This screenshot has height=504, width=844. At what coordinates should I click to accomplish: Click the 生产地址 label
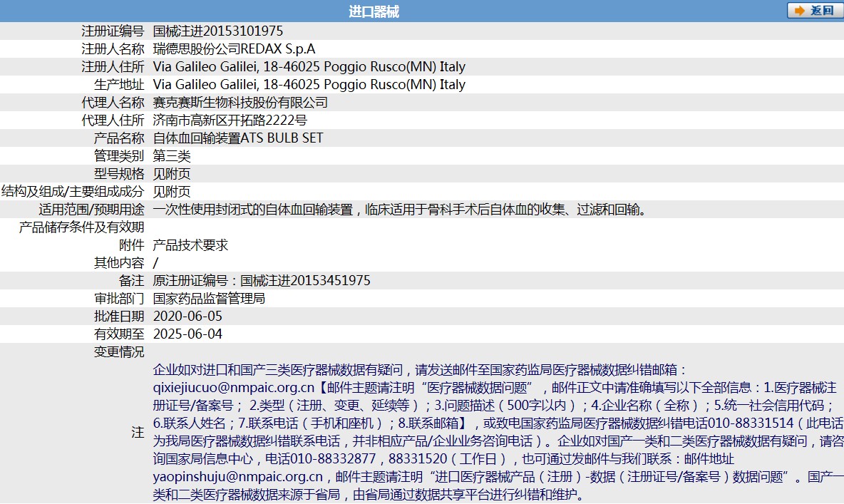click(120, 85)
